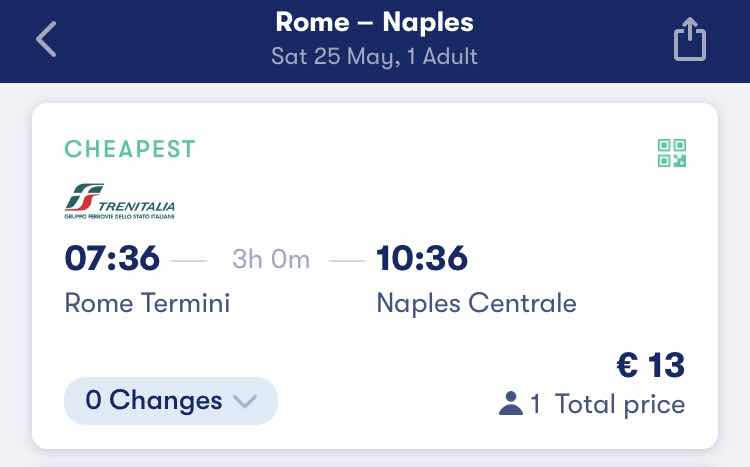The width and height of the screenshot is (750, 467).
Task: Tap the Trenitalia company tagline text
Action: pos(120,217)
